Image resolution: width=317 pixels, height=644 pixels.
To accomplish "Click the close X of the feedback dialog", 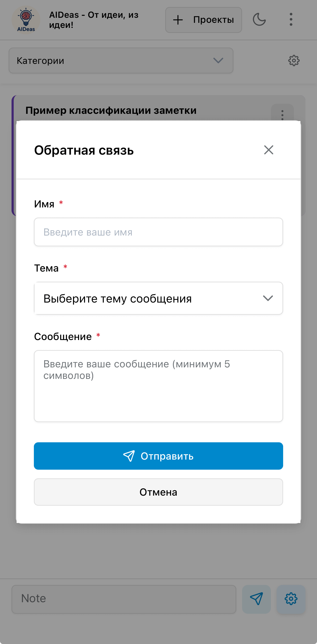I will click(268, 150).
